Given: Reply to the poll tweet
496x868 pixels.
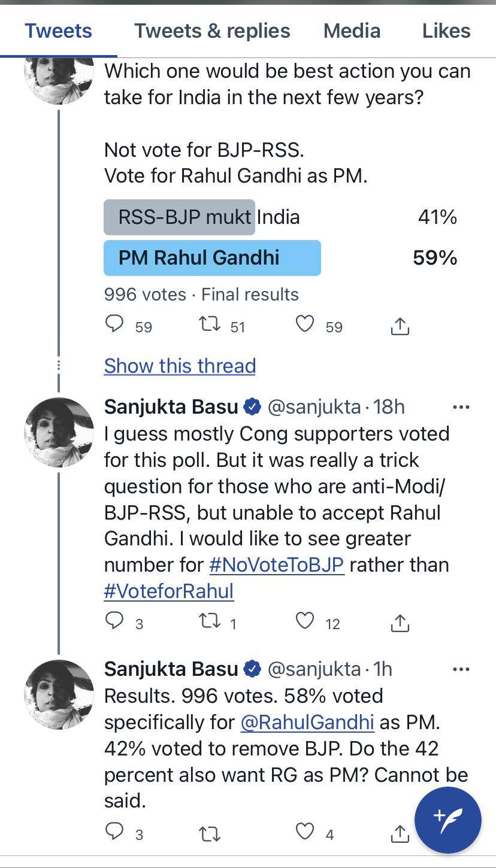Looking at the screenshot, I should [x=114, y=324].
